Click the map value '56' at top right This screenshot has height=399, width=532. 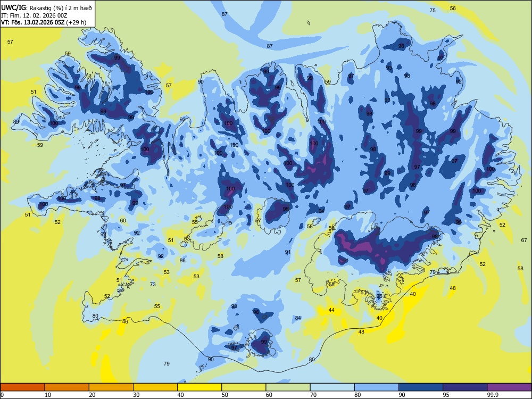pos(453,8)
